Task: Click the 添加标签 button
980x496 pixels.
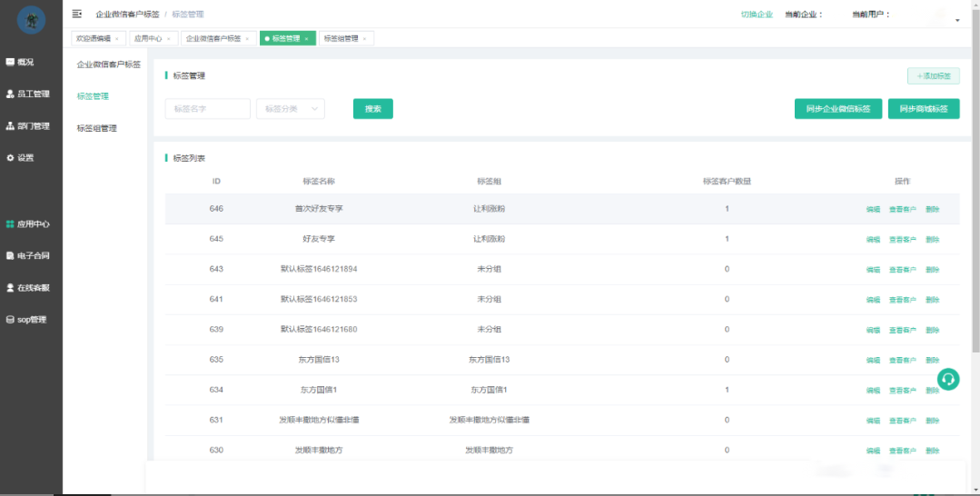Action: 933,76
